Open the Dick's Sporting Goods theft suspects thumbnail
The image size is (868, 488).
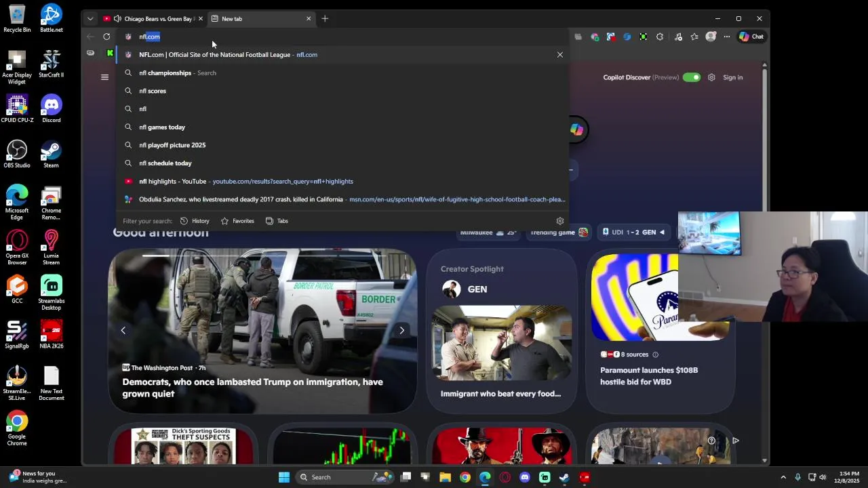183,445
